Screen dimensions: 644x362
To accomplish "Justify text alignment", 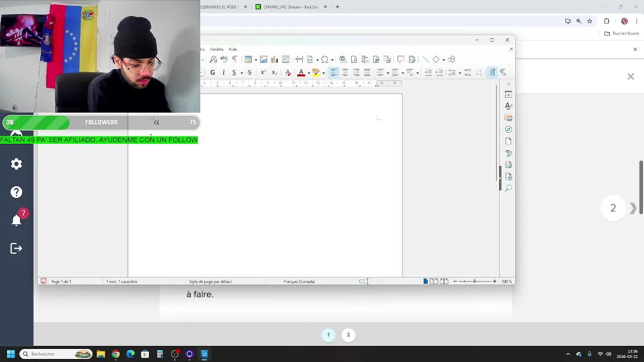I will 367,72.
